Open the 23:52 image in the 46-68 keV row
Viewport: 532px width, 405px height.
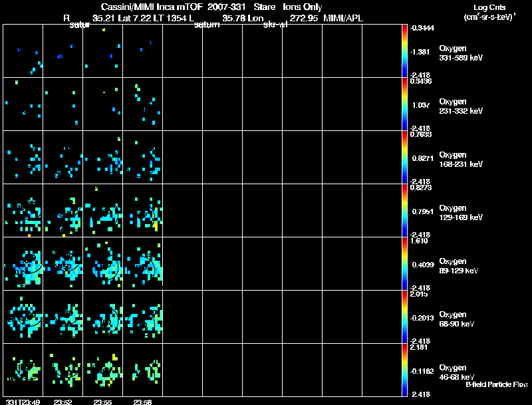[63, 370]
